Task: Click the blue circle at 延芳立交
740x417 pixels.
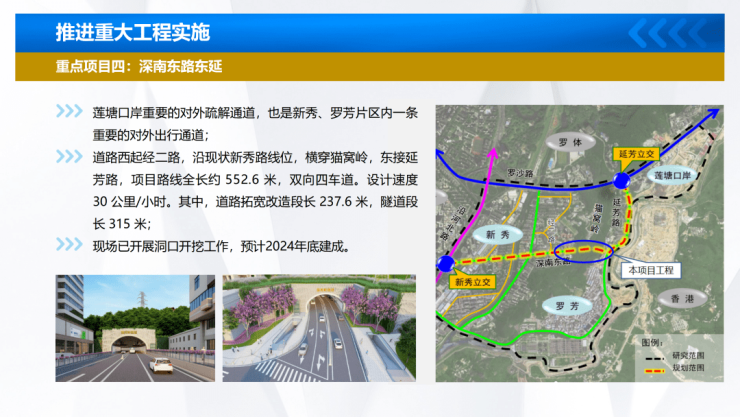Action: (x=622, y=180)
